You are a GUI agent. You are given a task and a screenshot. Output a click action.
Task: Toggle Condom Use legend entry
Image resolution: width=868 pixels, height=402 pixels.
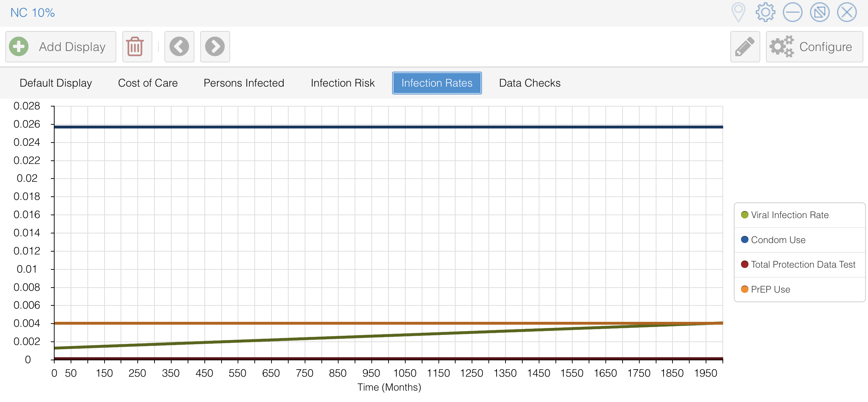(800, 240)
